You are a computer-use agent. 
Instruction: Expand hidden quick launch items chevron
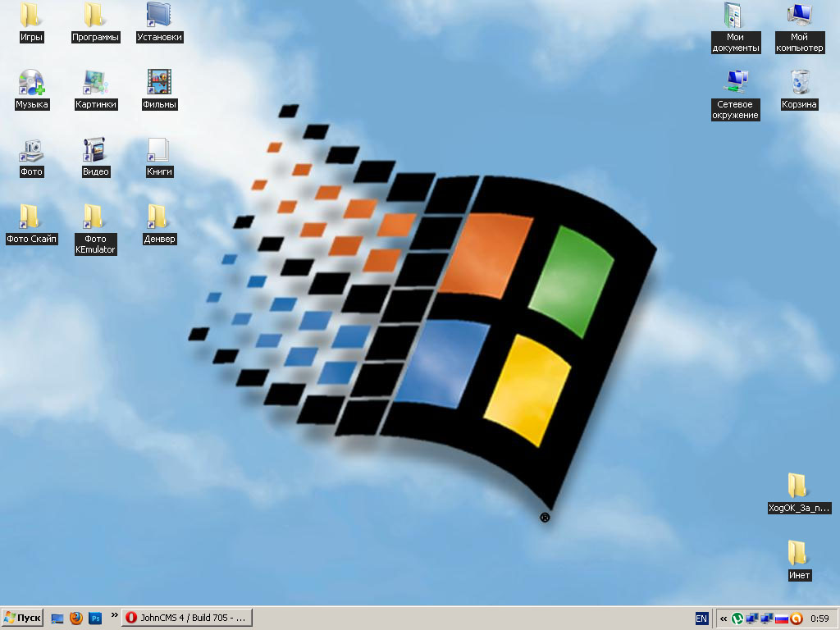tap(114, 615)
